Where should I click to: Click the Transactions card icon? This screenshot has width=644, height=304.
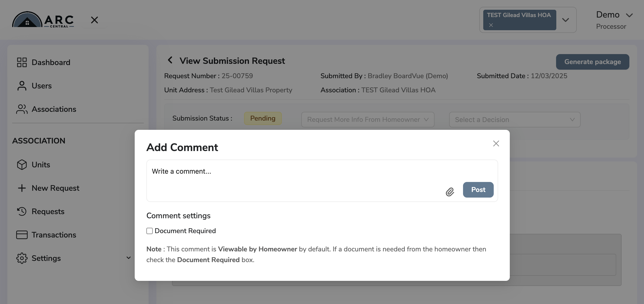click(x=22, y=235)
